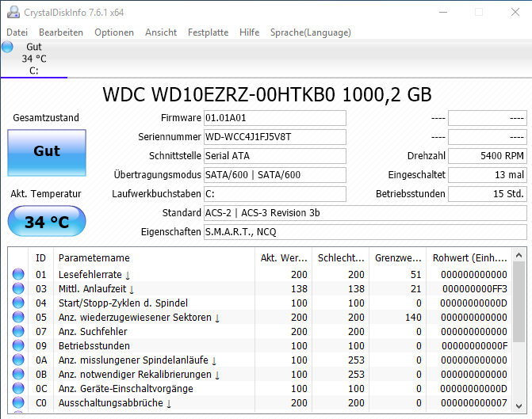Screen dimensions: 532x419
Task: Select Start/Stopp-Zyklen d. Spindel row
Action: pos(260,303)
